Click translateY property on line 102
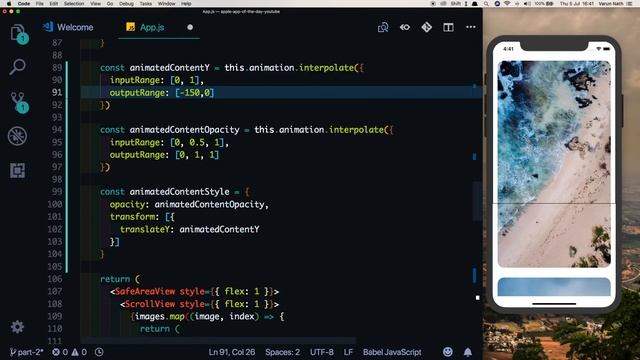 (145, 229)
